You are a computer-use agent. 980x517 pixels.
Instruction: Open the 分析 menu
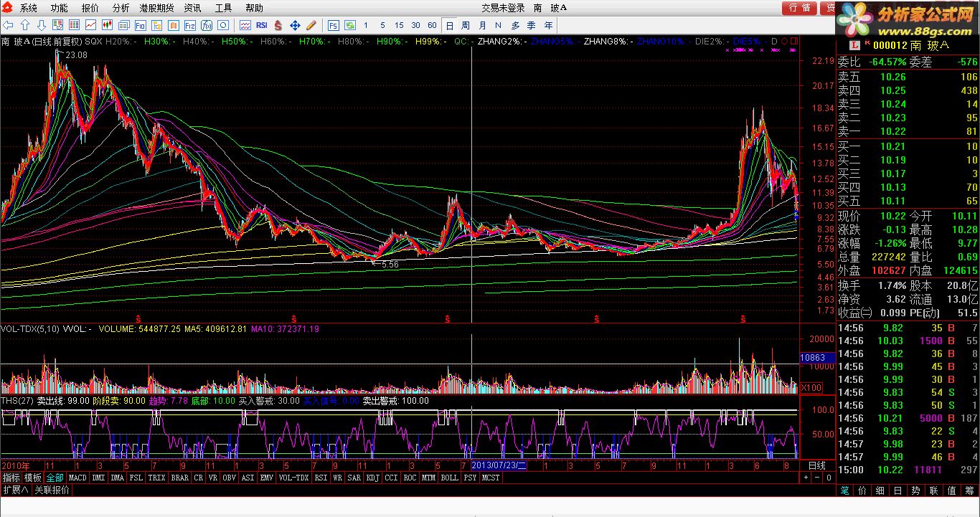121,8
